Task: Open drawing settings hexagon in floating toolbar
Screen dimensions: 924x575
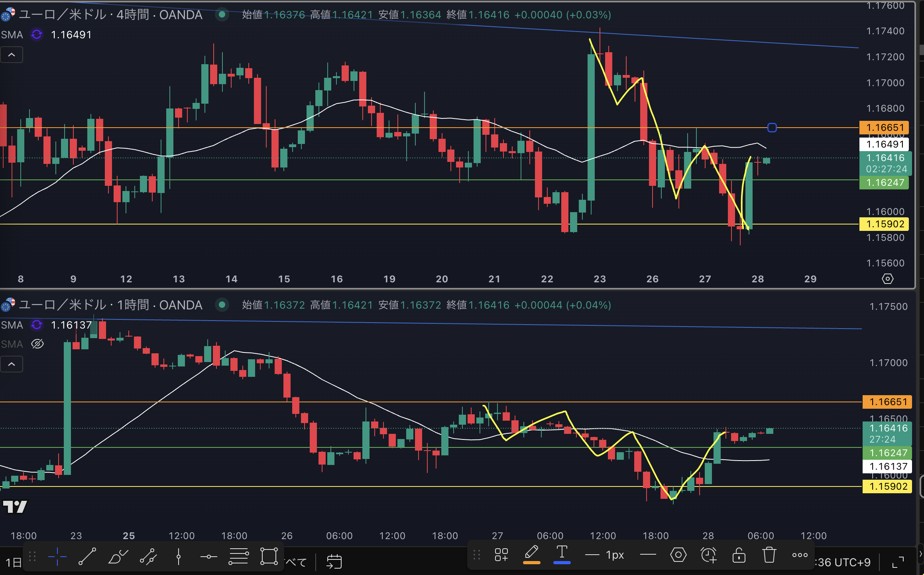Action: [x=678, y=555]
